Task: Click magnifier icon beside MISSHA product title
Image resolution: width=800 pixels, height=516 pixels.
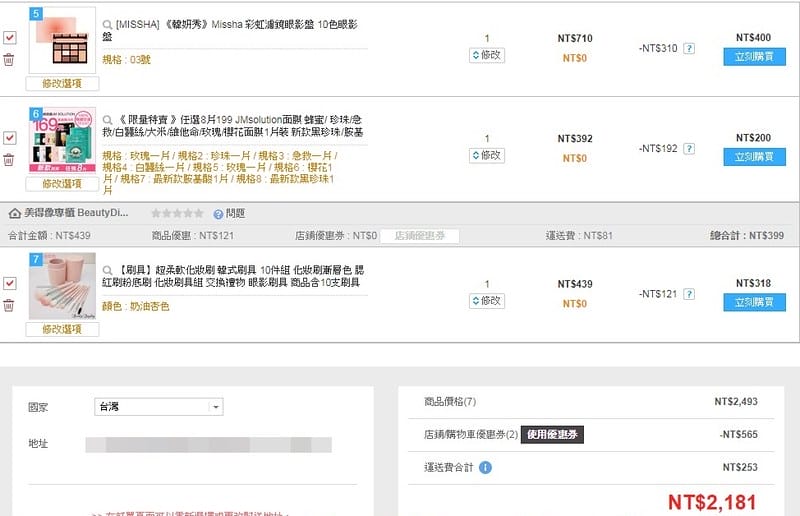Action: tap(108, 23)
